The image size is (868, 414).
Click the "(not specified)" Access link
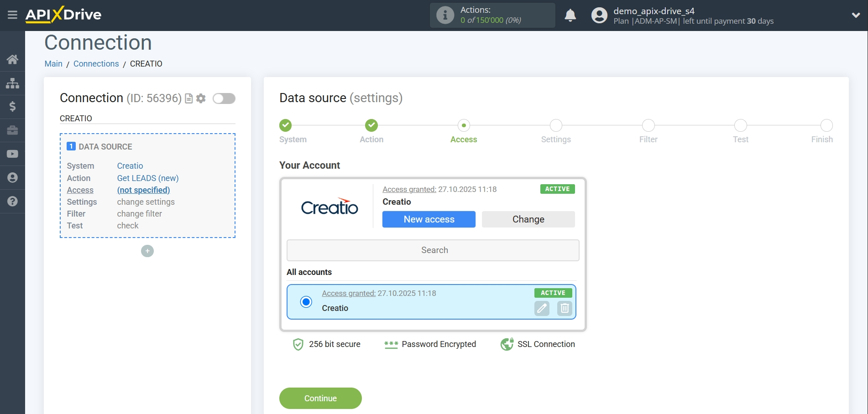(x=143, y=190)
